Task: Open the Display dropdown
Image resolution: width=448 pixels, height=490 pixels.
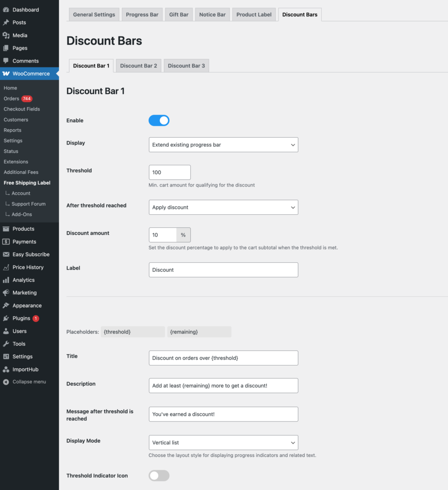Action: coord(223,145)
